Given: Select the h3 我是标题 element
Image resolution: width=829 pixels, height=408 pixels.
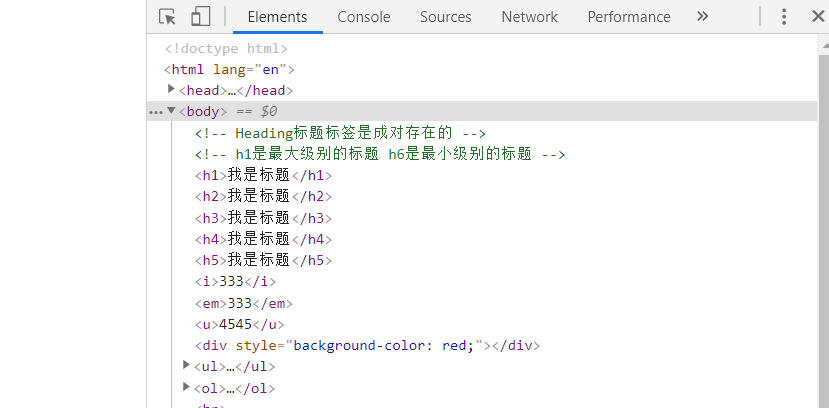Looking at the screenshot, I should click(x=263, y=218).
